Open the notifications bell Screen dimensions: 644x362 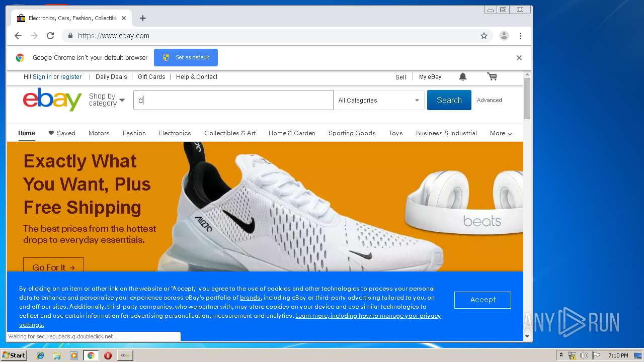[463, 76]
